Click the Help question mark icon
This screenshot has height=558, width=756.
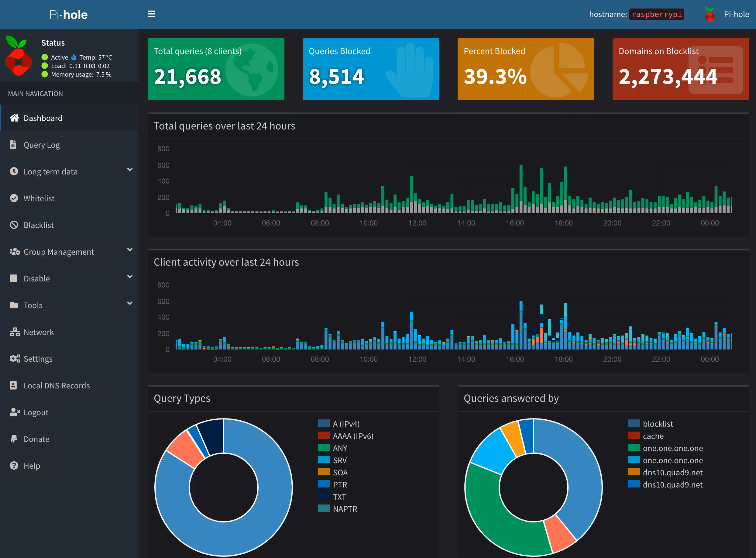(14, 465)
